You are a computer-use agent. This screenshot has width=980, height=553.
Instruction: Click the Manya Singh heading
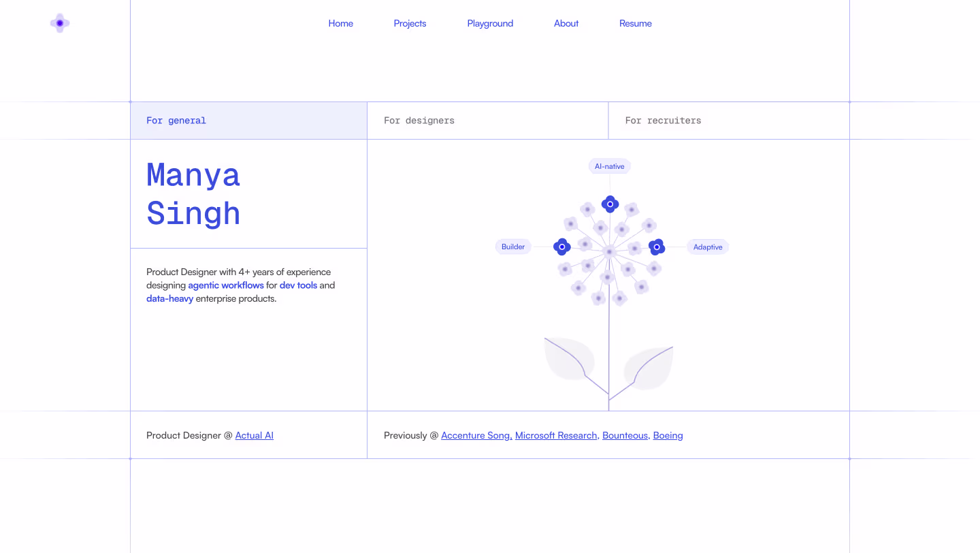click(194, 194)
